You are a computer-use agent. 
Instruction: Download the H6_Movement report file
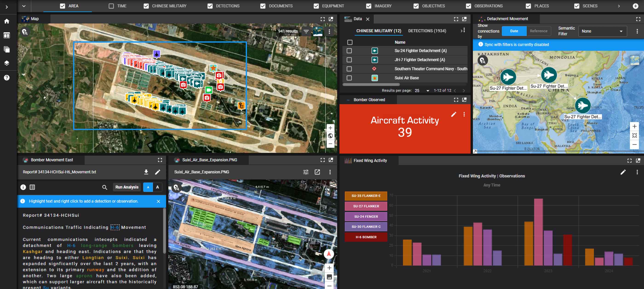(146, 172)
